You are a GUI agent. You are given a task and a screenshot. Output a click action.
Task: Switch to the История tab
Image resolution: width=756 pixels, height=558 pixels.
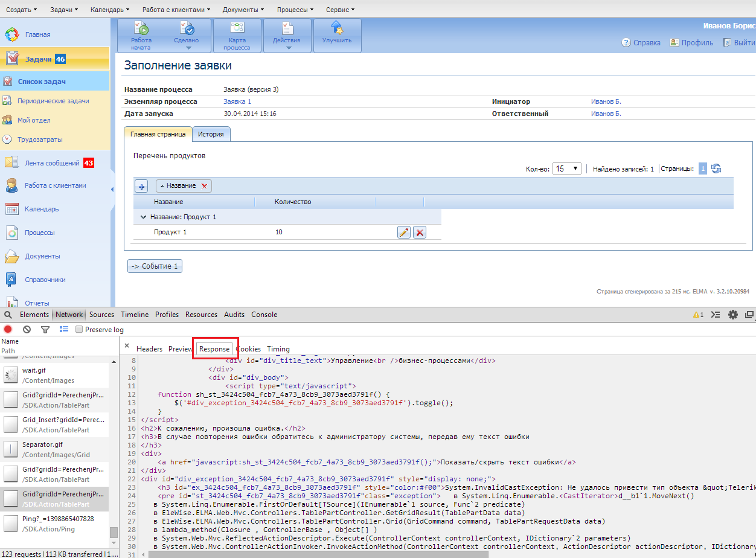[x=211, y=134]
